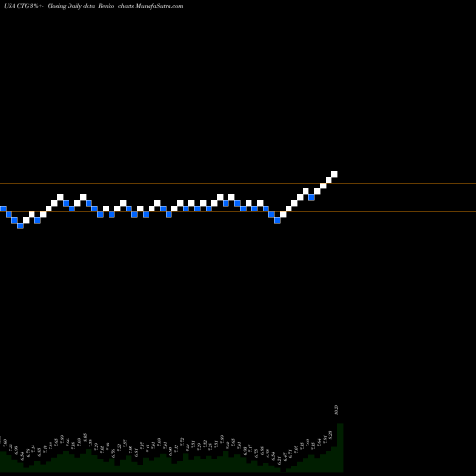The image size is (476, 476).
Task: Click the word "Renko" in the header
Action: click(x=107, y=6)
